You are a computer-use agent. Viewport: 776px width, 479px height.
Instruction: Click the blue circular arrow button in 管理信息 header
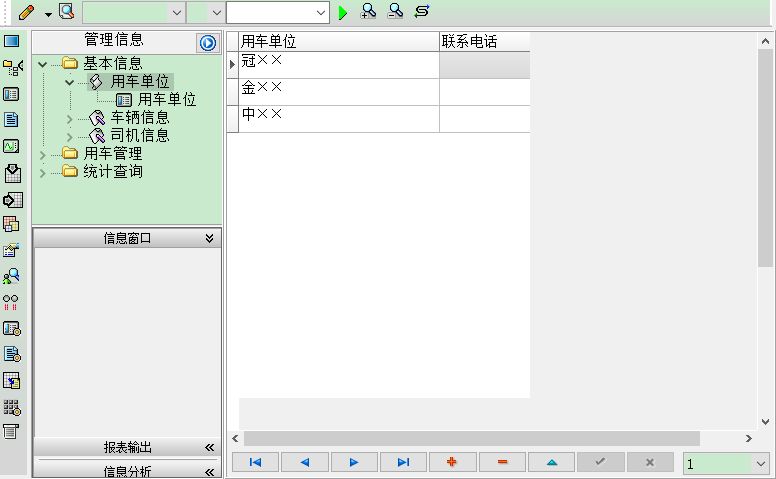click(208, 43)
